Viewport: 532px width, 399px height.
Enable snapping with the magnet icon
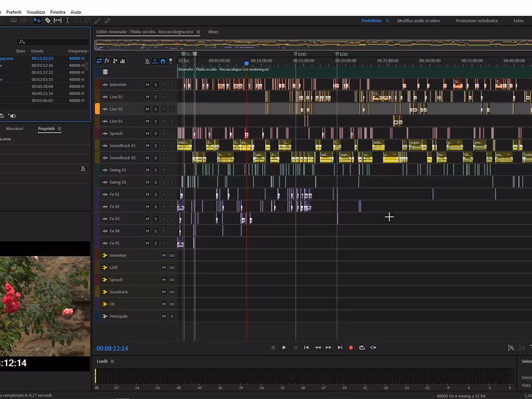pos(162,60)
